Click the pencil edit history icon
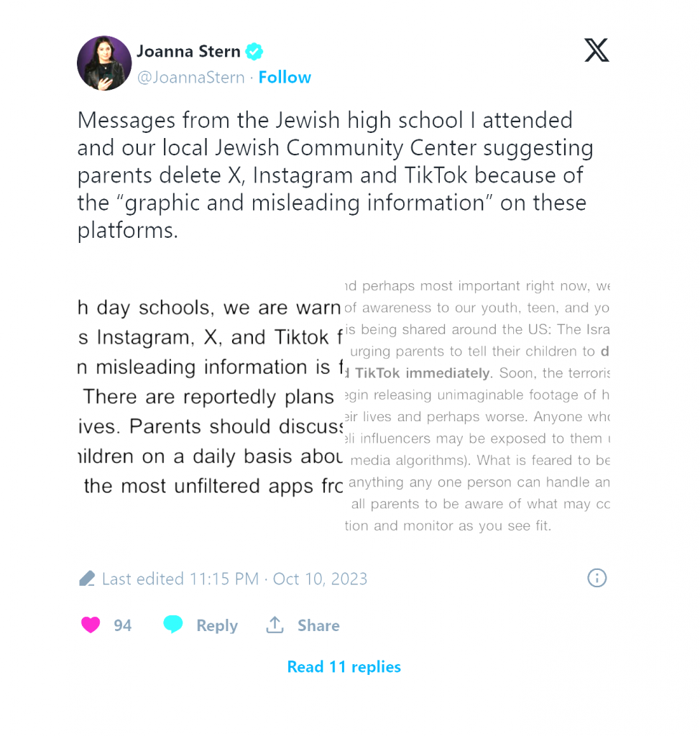The height and width of the screenshot is (736, 700). pyautogui.click(x=87, y=579)
